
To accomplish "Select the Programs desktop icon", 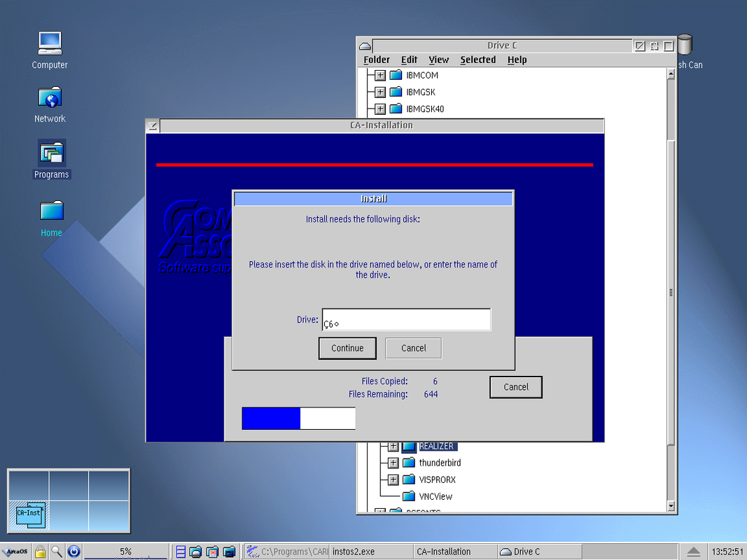I will [x=51, y=153].
